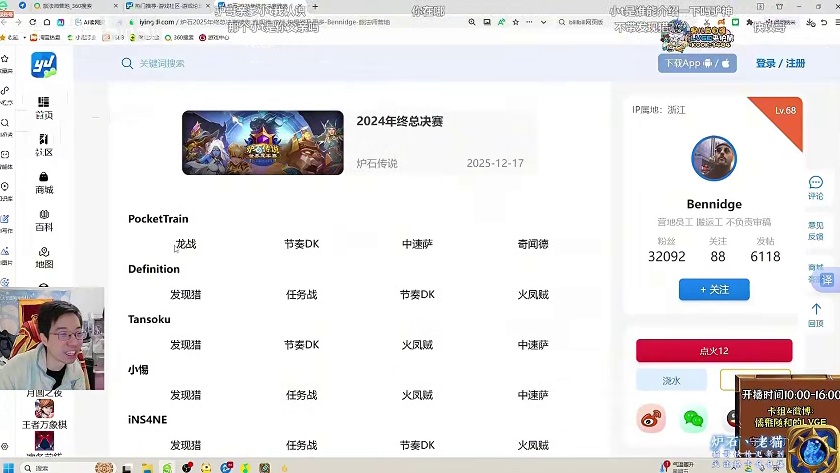
Task: Open 意见反馈 feedback on the right
Action: tap(816, 231)
